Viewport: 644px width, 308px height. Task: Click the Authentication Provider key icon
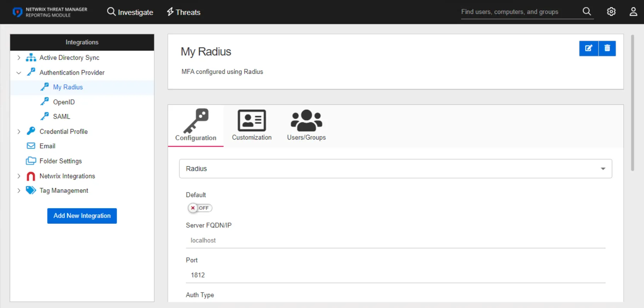[31, 72]
